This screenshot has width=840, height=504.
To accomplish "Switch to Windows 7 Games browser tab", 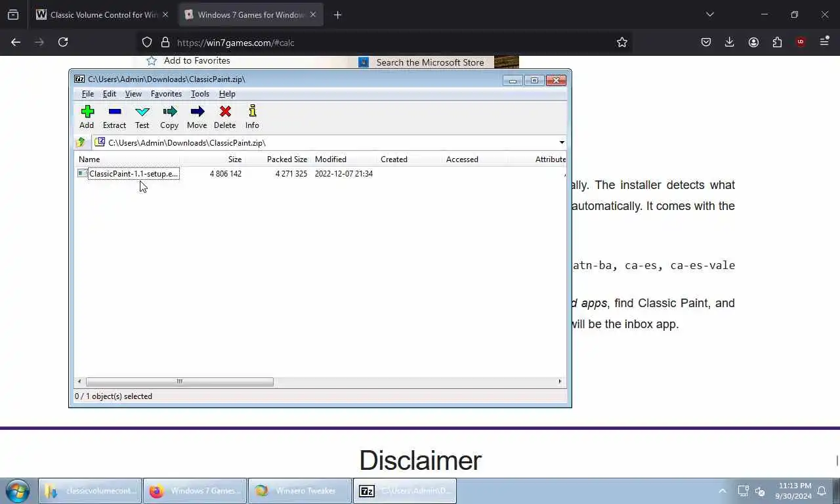I will [x=251, y=14].
